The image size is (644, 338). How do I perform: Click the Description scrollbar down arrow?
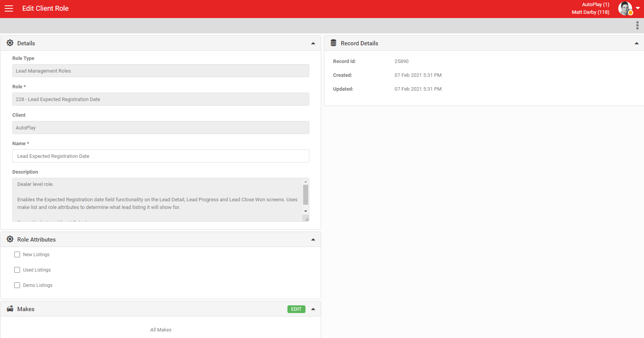pos(306,211)
